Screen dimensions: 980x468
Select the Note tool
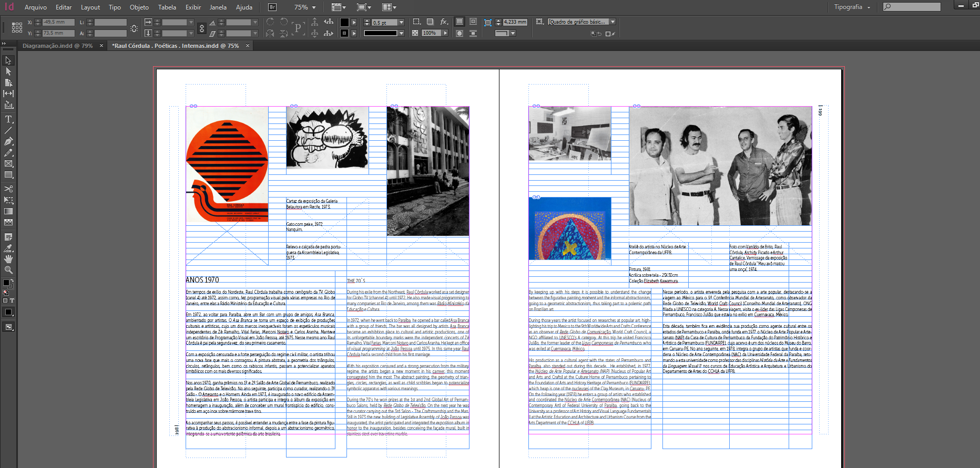(x=8, y=237)
